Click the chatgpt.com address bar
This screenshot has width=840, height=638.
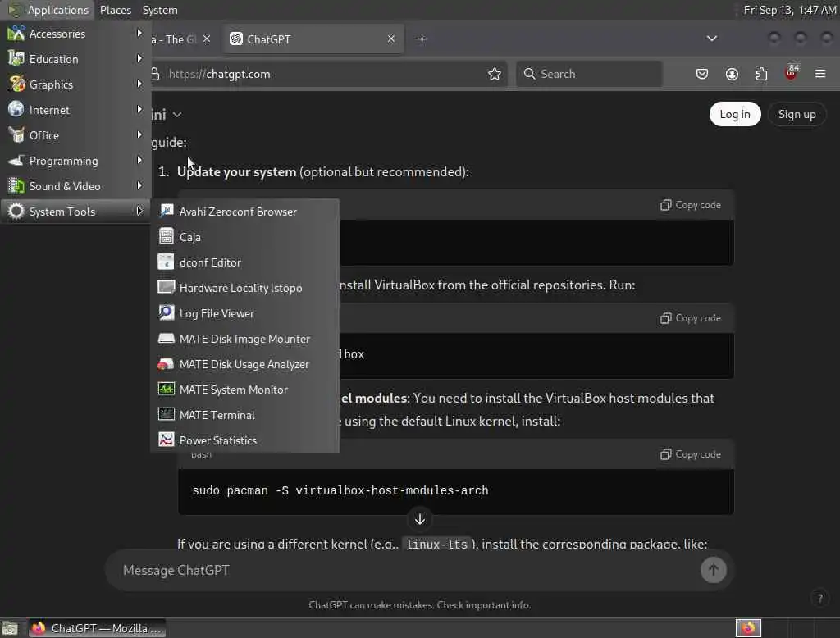[x=322, y=74]
